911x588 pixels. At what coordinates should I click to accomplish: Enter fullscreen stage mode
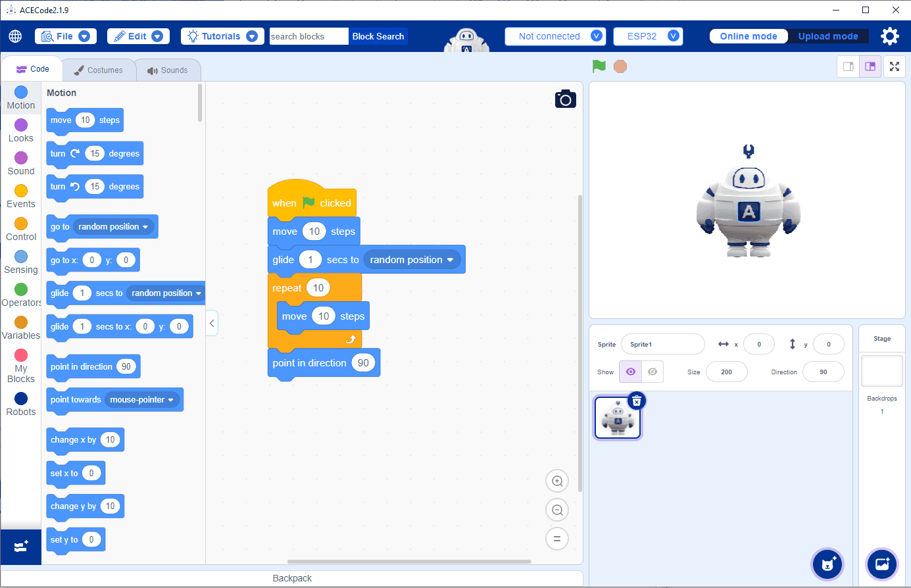point(895,66)
